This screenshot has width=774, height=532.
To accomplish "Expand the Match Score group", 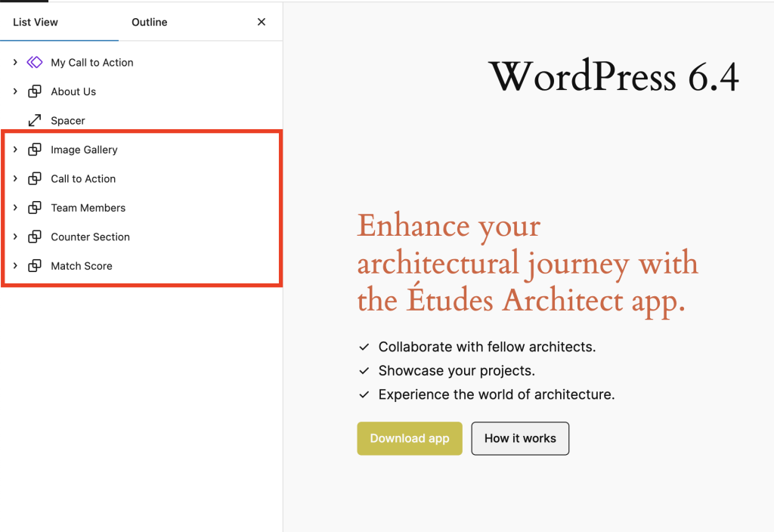I will (15, 266).
